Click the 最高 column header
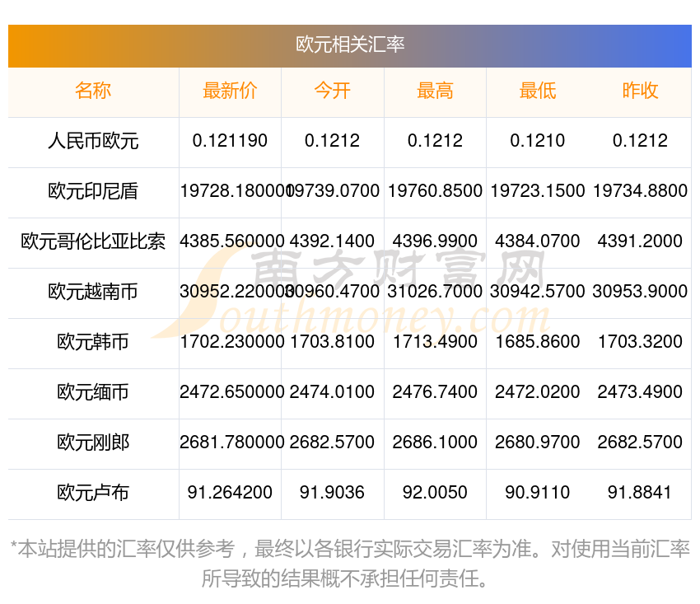 pos(435,91)
